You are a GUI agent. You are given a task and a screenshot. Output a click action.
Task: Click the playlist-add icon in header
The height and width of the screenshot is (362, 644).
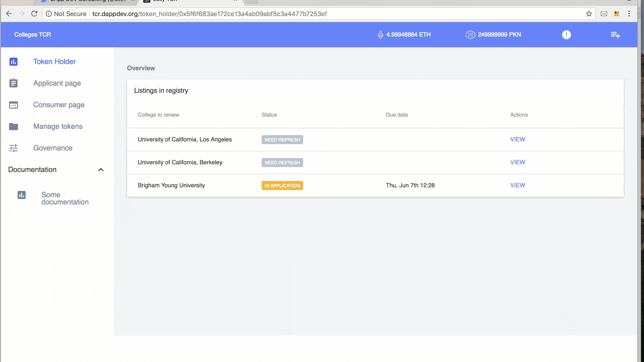coord(615,35)
